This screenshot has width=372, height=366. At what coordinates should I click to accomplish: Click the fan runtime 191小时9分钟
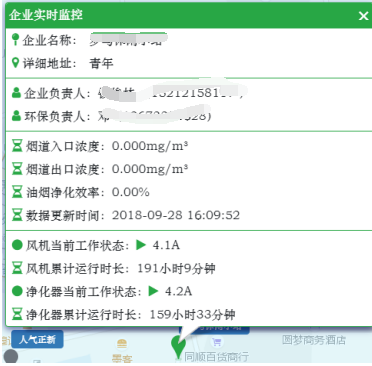[176, 268]
